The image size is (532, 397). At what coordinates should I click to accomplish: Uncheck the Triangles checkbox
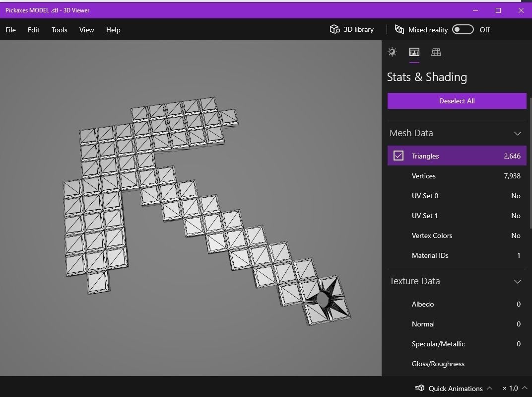[399, 156]
